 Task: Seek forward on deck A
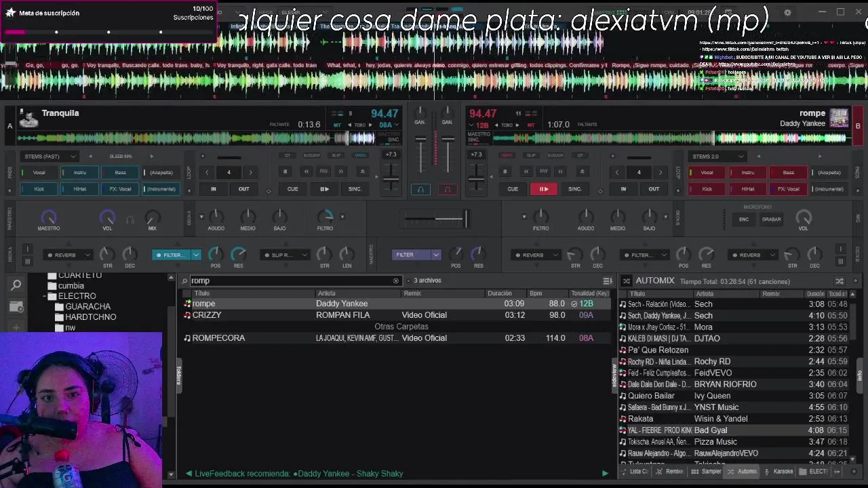click(341, 171)
